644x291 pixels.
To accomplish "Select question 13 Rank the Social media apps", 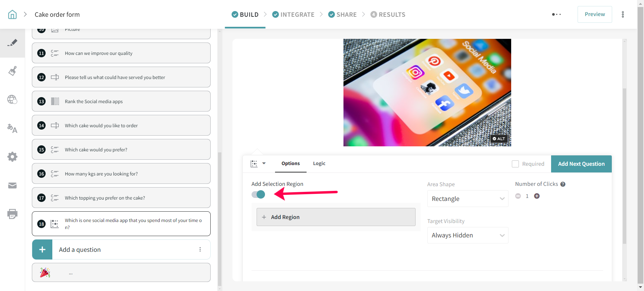I will click(x=121, y=101).
